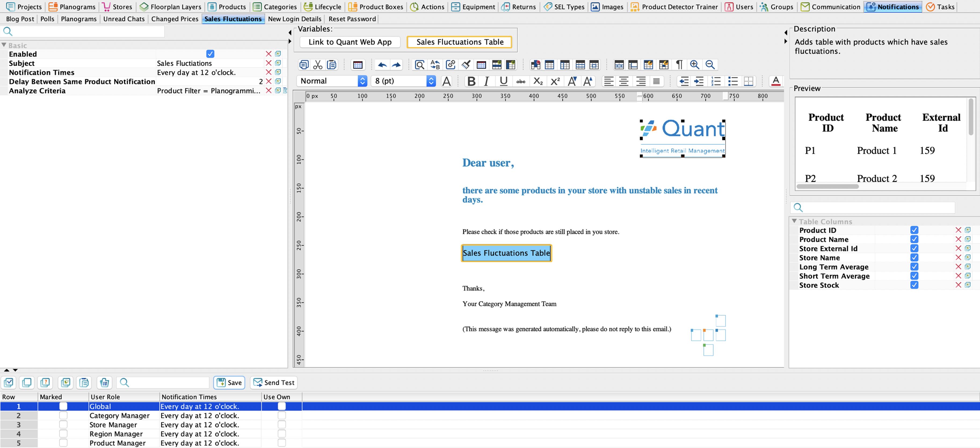Click the Copy icon in editor toolbar

coord(304,65)
